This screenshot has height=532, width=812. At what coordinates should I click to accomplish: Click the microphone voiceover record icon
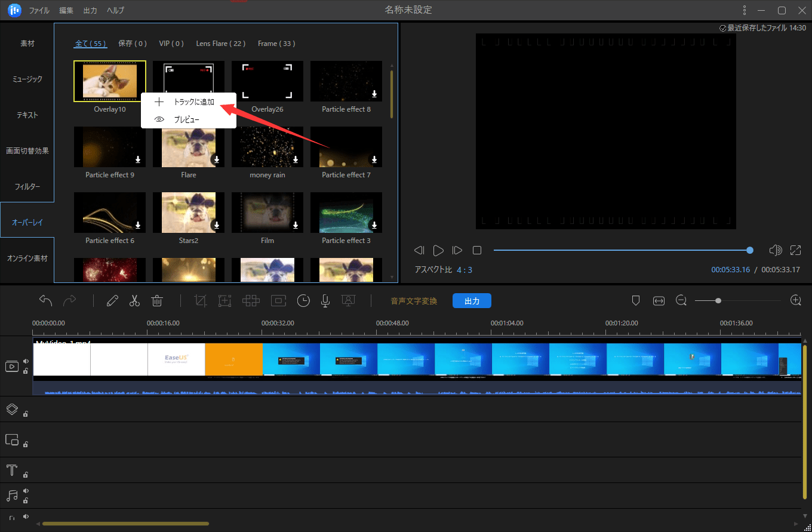click(325, 301)
